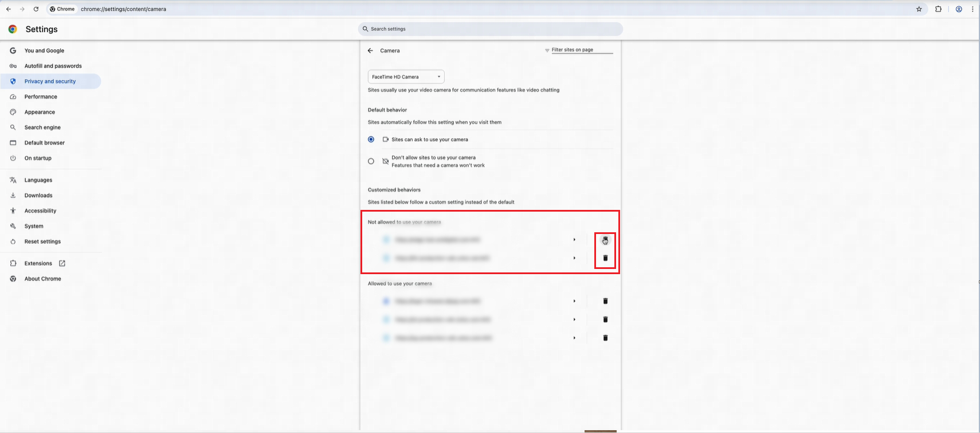Click the power icon beside On startup

[x=13, y=158]
